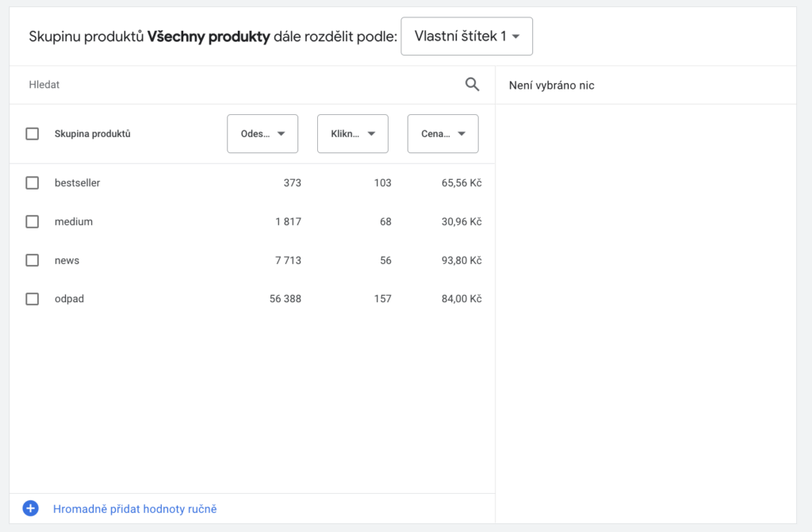Click the blue plus circle icon
Image resolution: width=812 pixels, height=532 pixels.
click(x=31, y=509)
